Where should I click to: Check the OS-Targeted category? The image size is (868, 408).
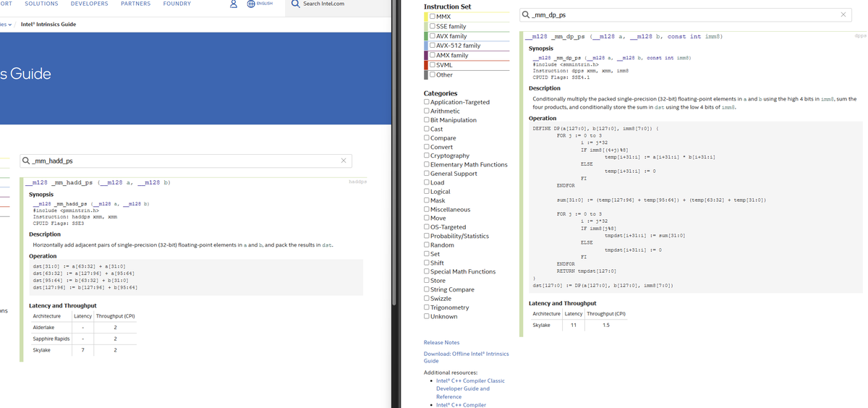point(427,227)
